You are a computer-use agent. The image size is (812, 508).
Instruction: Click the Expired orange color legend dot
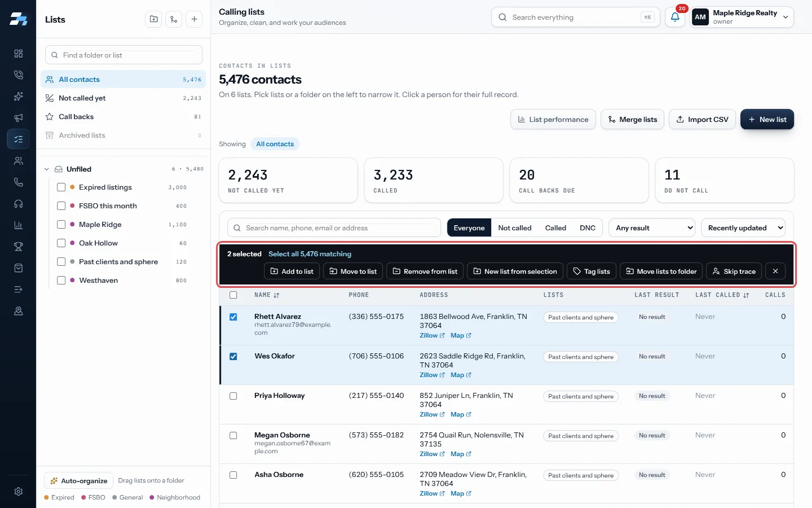click(46, 497)
